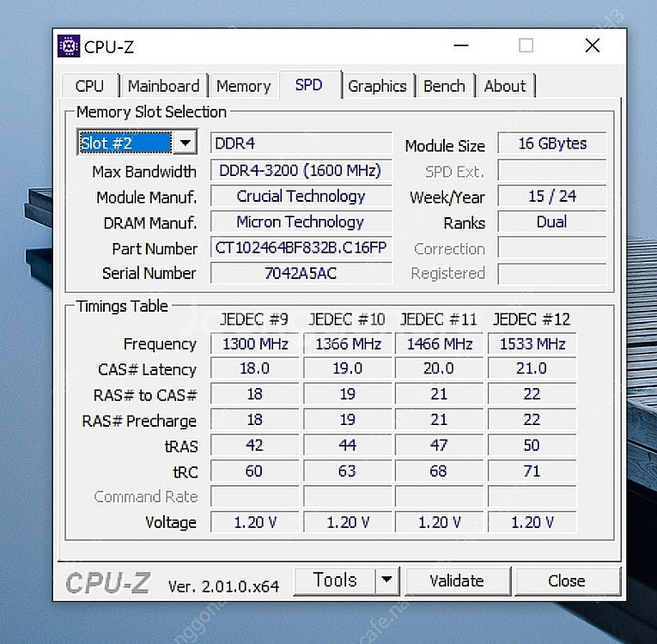Image resolution: width=657 pixels, height=644 pixels.
Task: Switch to the Mainboard tab
Action: [x=163, y=86]
